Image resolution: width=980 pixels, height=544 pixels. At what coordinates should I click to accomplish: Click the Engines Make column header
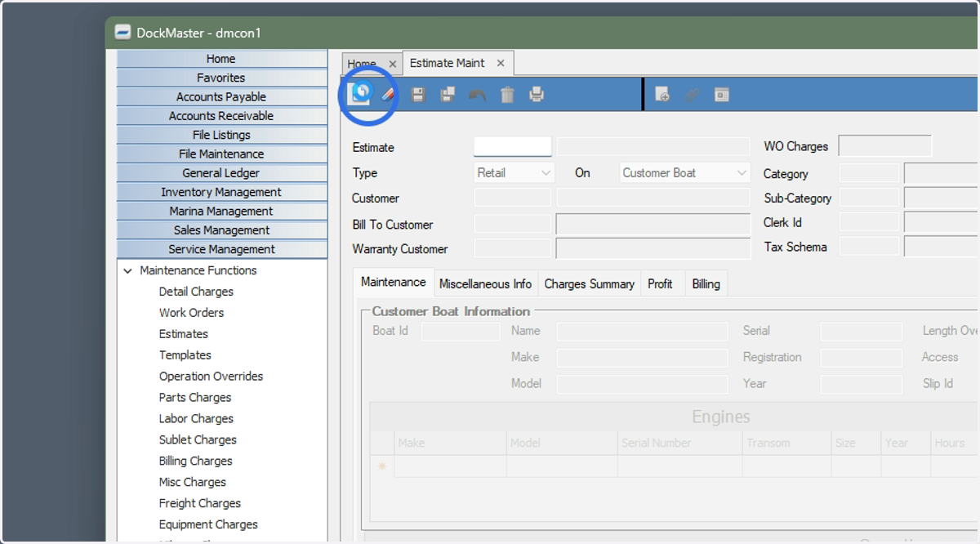pyautogui.click(x=450, y=443)
